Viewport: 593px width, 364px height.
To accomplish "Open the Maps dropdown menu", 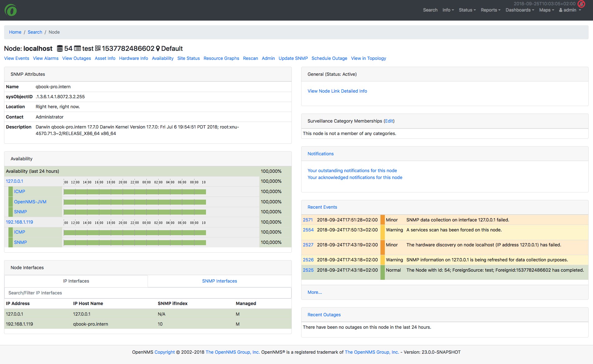I will coord(546,10).
